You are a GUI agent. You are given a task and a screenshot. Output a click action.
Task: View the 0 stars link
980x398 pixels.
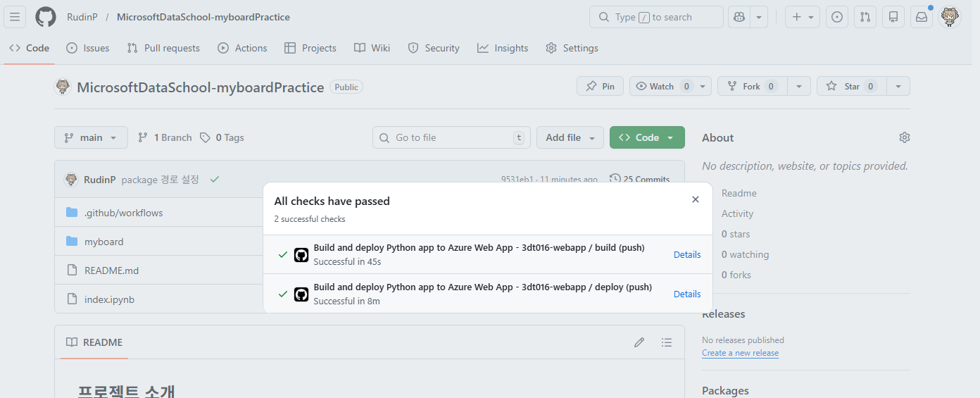[x=736, y=234]
